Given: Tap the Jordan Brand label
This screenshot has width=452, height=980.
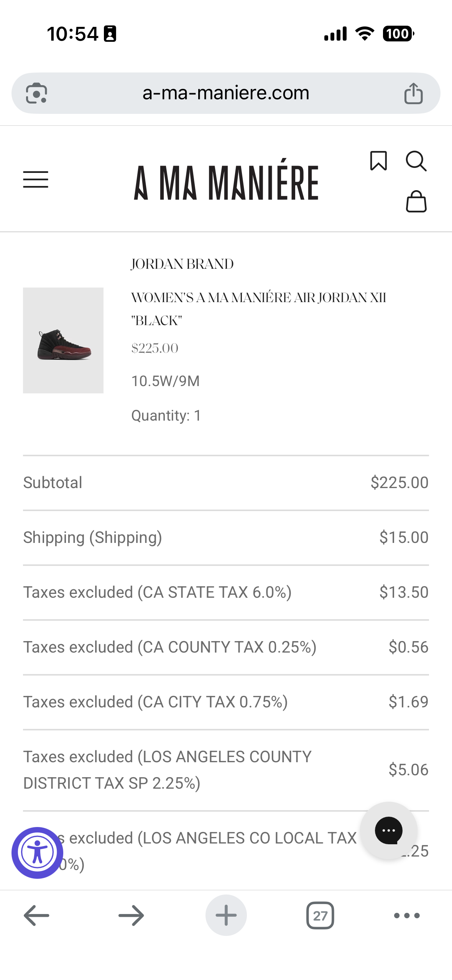Looking at the screenshot, I should point(182,264).
